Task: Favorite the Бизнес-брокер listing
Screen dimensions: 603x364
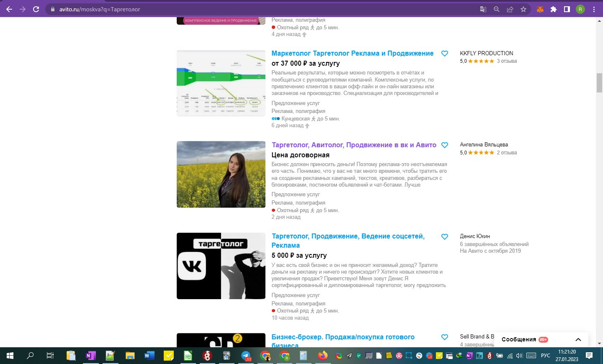Action: click(445, 337)
